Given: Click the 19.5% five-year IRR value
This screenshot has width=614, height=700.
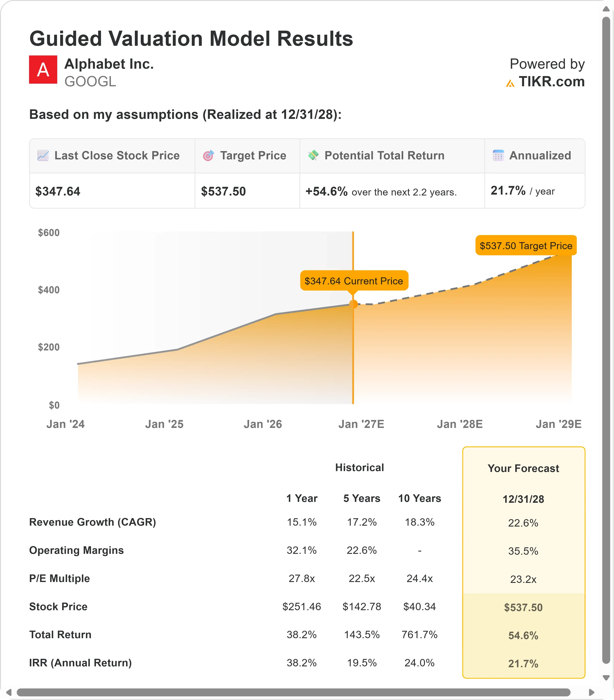Looking at the screenshot, I should [362, 663].
